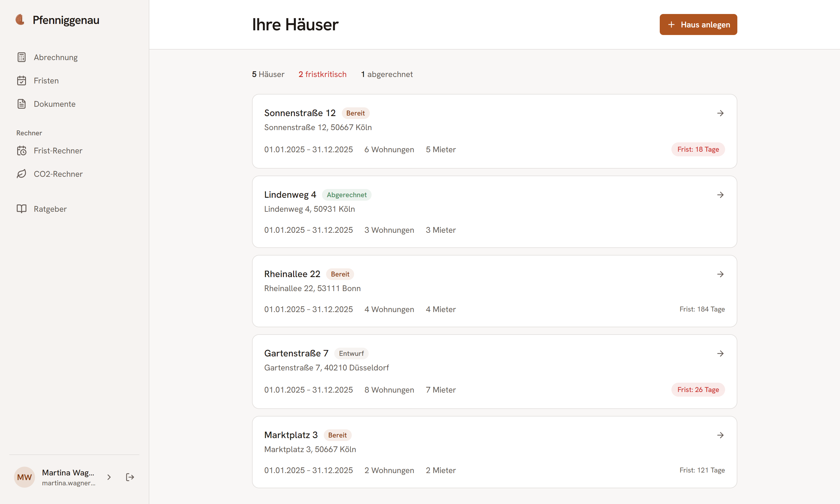Click the 2 fristkritisch summary count
The image size is (840, 504).
click(x=323, y=74)
